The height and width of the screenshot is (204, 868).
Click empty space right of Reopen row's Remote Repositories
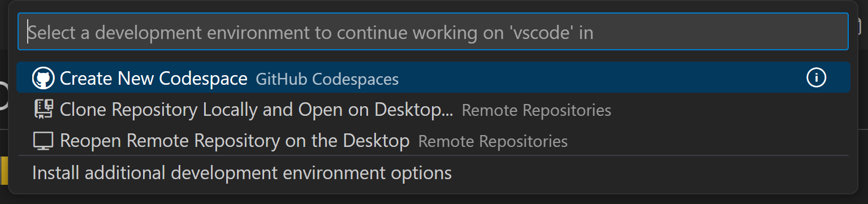[707, 141]
